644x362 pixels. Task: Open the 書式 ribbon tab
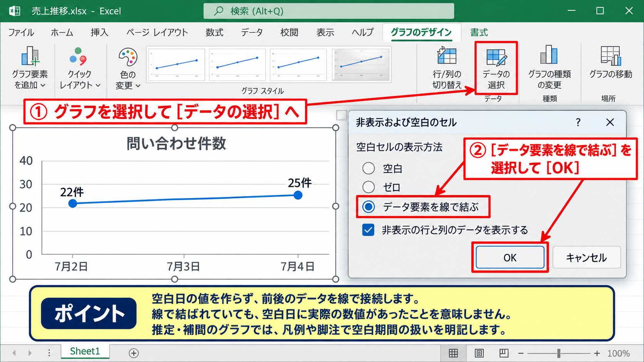pos(479,32)
